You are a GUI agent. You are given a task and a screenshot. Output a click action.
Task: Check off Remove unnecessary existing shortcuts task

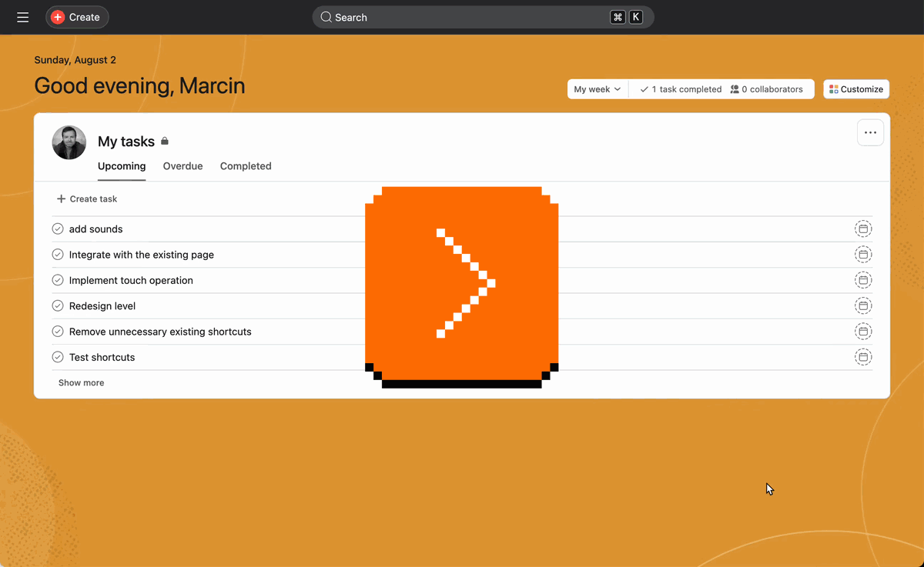click(x=58, y=332)
